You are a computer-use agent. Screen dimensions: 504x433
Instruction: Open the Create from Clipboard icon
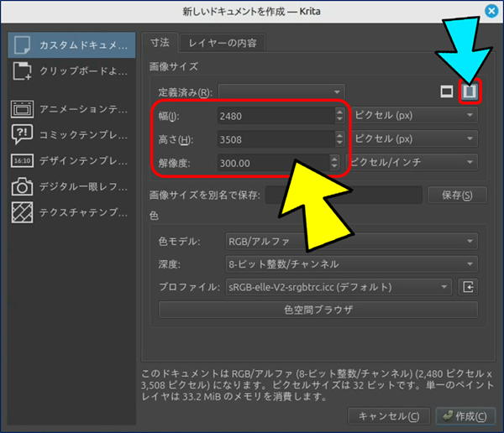[23, 73]
